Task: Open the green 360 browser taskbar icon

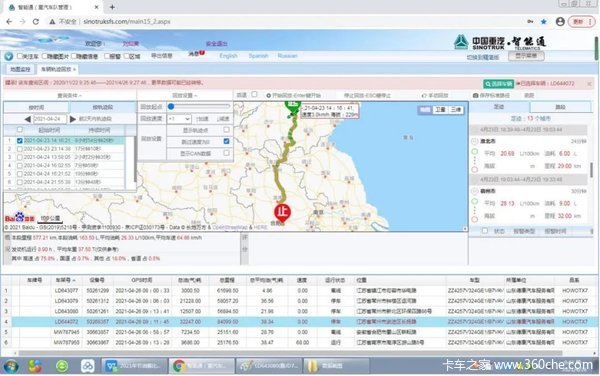Action: (x=62, y=366)
